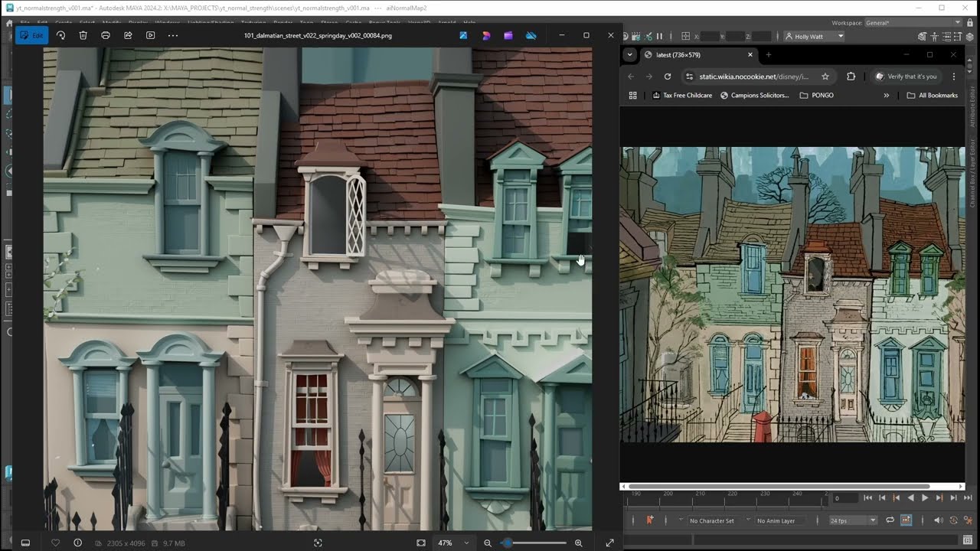Bookmark this page with star icon

[x=825, y=77]
